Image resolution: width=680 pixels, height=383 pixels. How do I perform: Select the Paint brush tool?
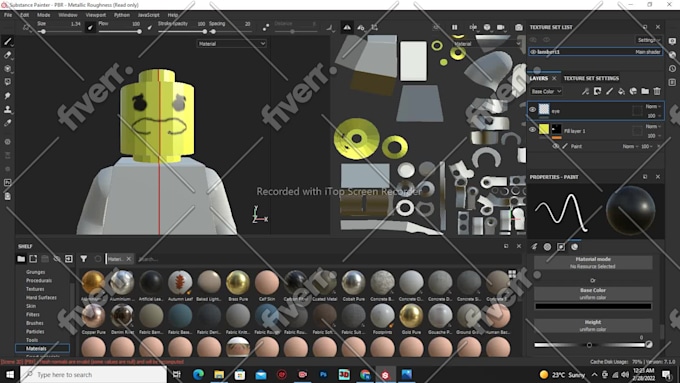(7, 42)
